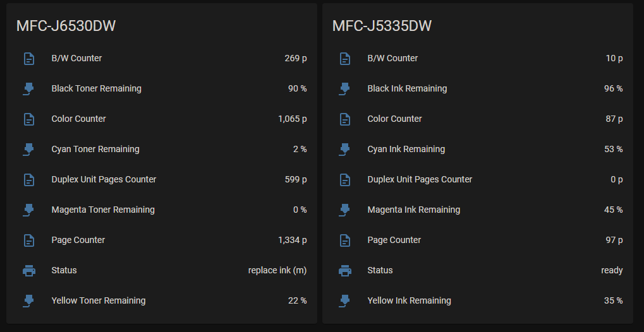
Task: Click the printer Status icon in MFC-J6530DW card
Action: click(28, 270)
